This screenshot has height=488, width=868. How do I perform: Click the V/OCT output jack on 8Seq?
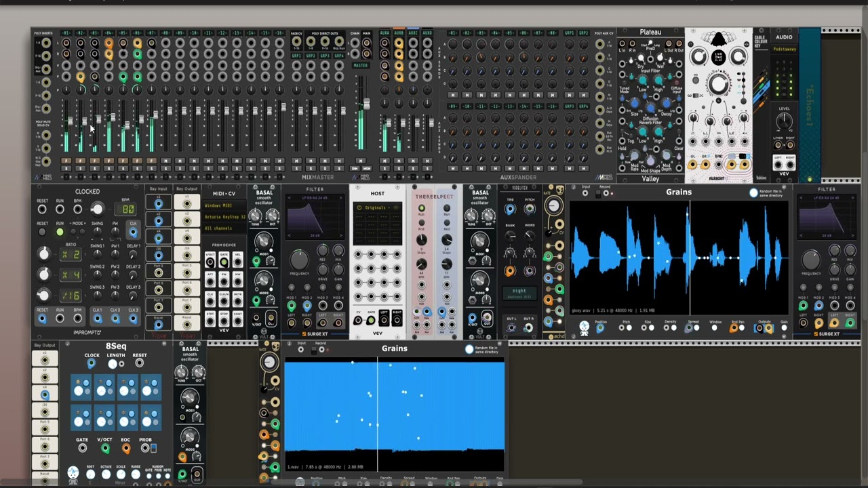[105, 448]
